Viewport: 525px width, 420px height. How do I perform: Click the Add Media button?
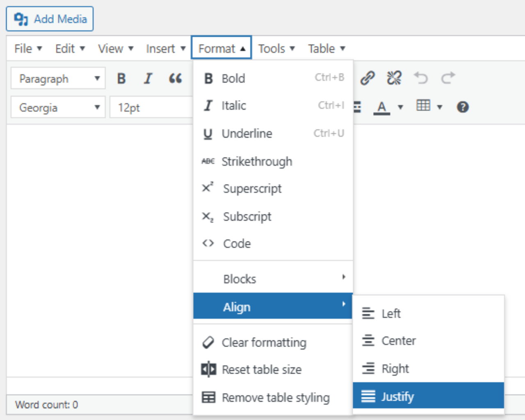(x=49, y=18)
